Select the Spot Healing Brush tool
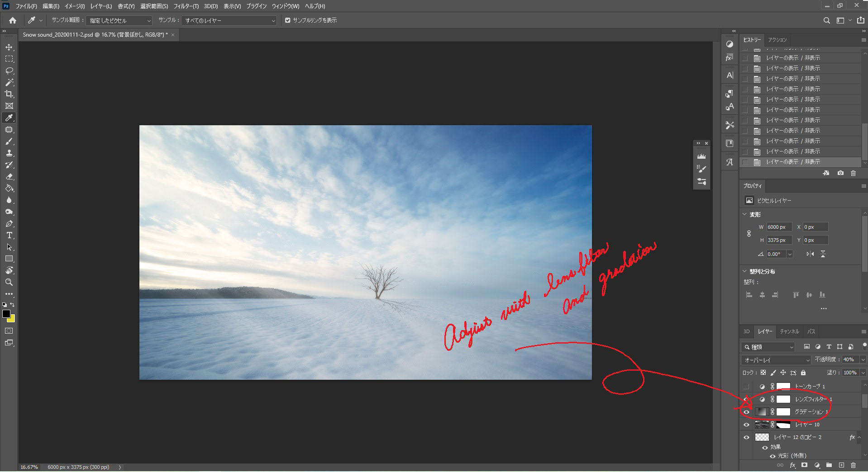This screenshot has height=472, width=868. 9,130
